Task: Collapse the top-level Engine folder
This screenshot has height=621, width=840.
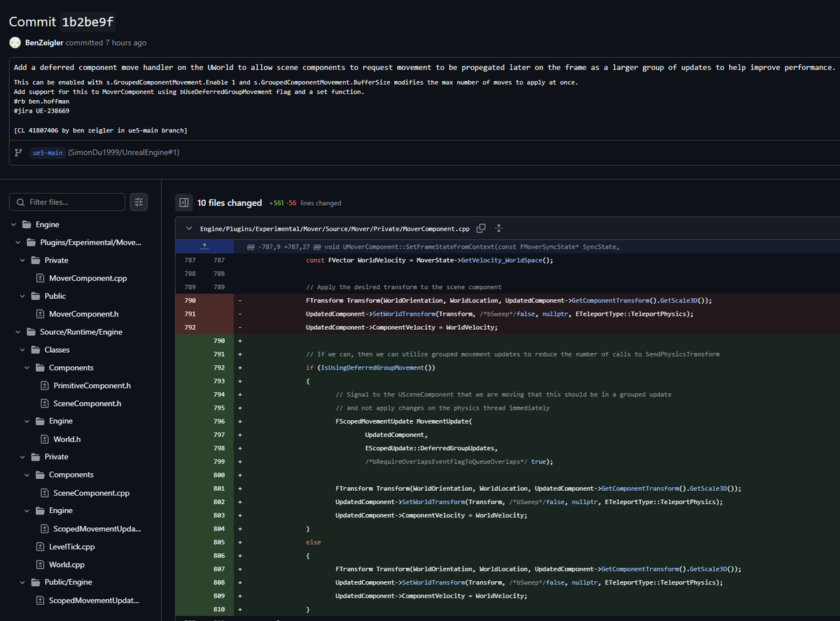Action: (13, 225)
